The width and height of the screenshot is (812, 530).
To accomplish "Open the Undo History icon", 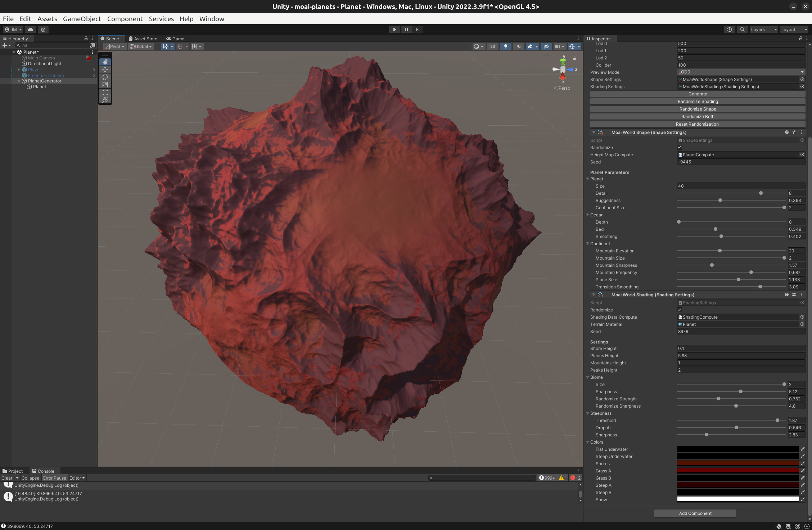I will tap(730, 30).
